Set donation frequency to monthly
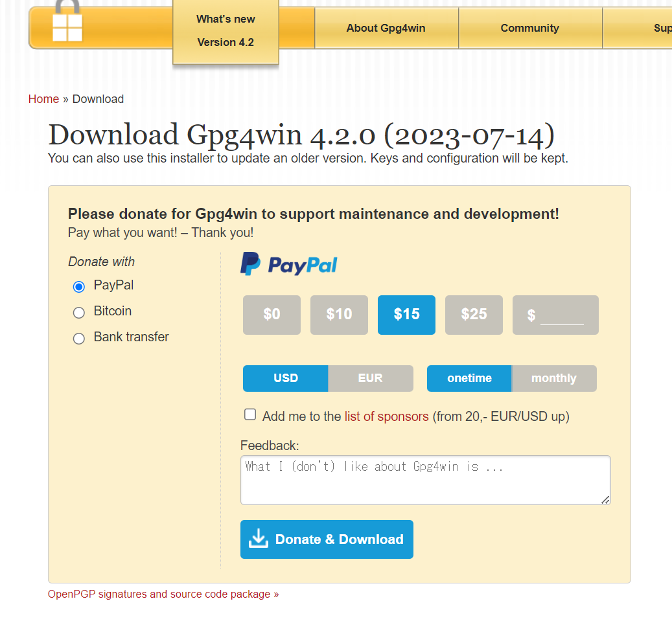672x621 pixels. coord(554,378)
